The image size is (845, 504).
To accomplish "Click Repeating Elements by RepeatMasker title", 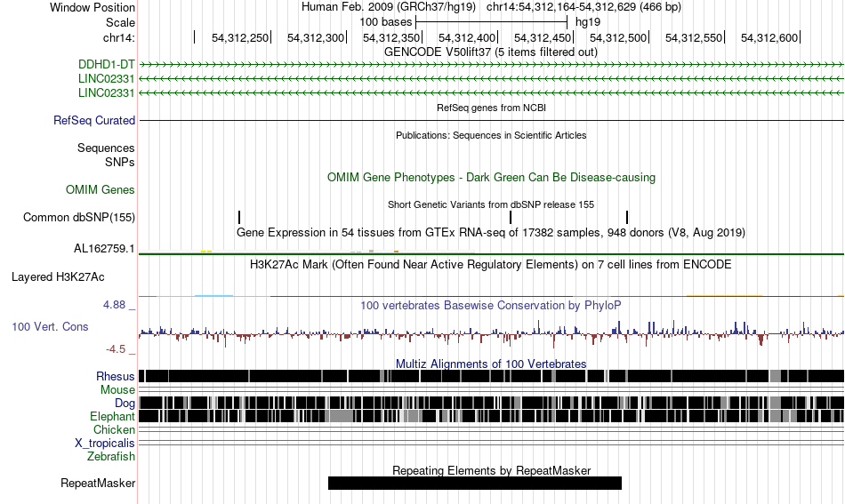I will tap(491, 470).
